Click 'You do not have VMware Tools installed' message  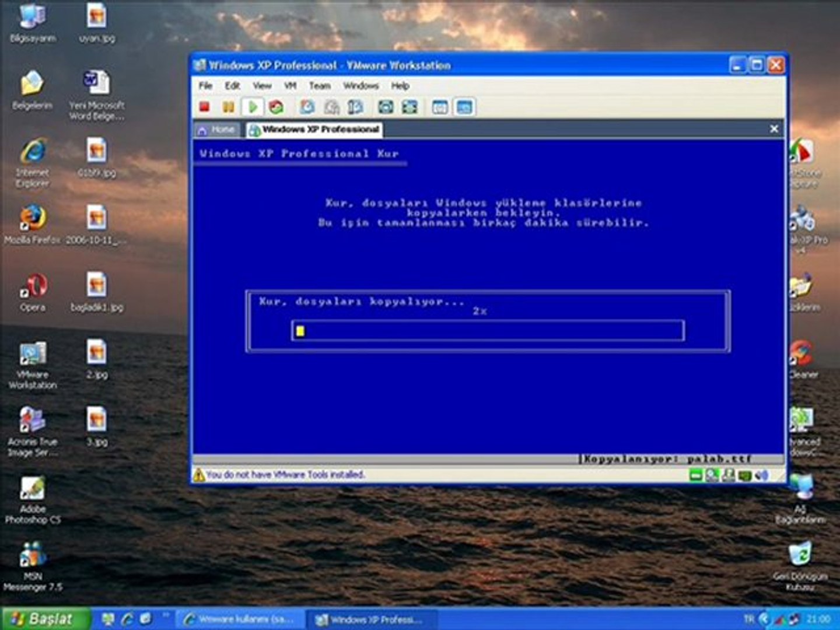pos(285,475)
